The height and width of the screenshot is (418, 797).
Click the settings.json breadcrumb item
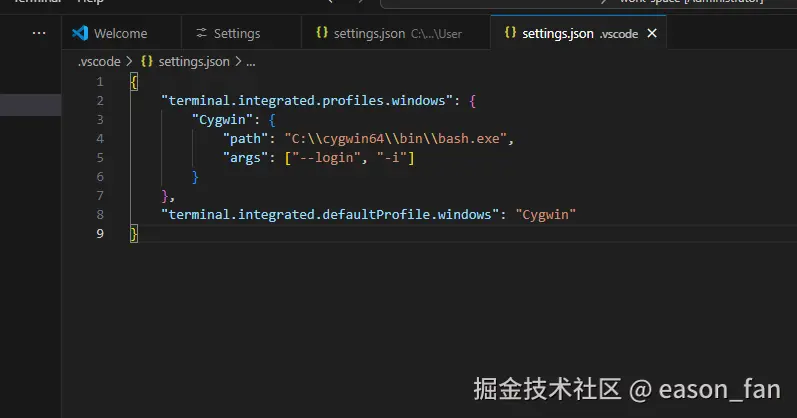point(194,62)
